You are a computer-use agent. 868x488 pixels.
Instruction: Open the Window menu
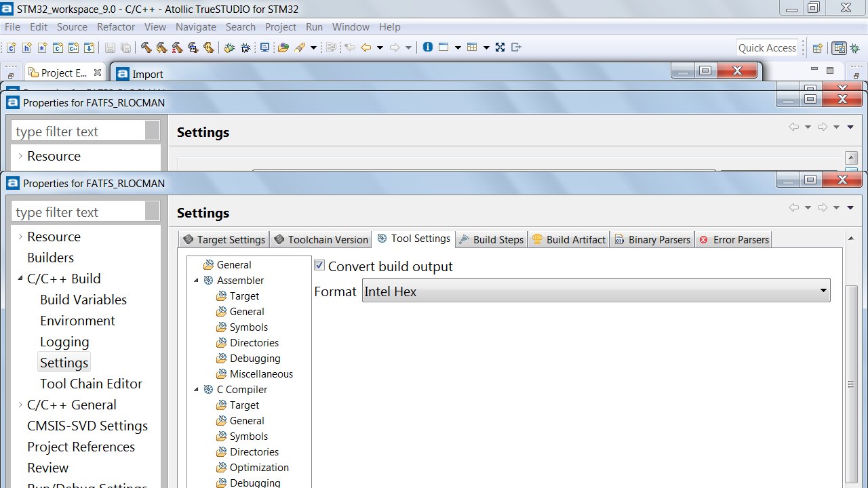pos(351,27)
